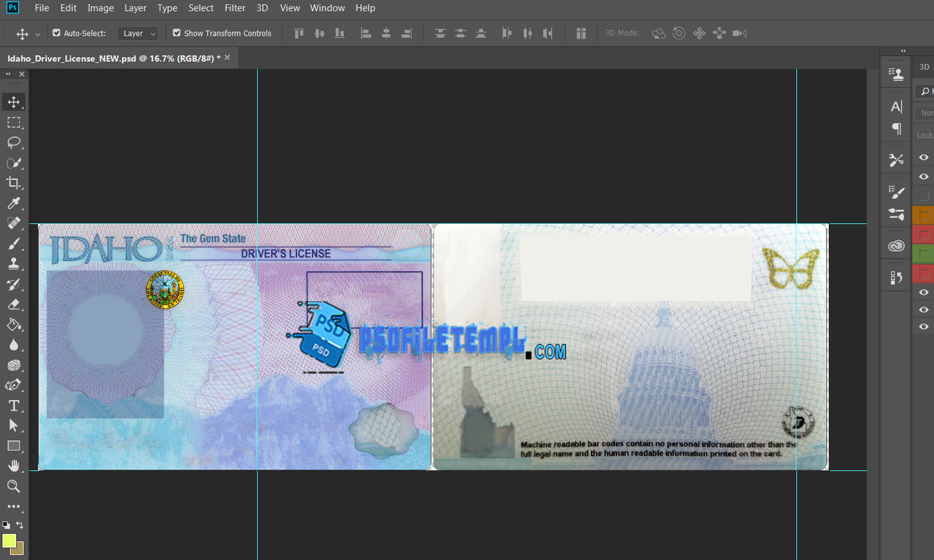This screenshot has height=560, width=934.
Task: Select the Crop tool
Action: pos(14,183)
